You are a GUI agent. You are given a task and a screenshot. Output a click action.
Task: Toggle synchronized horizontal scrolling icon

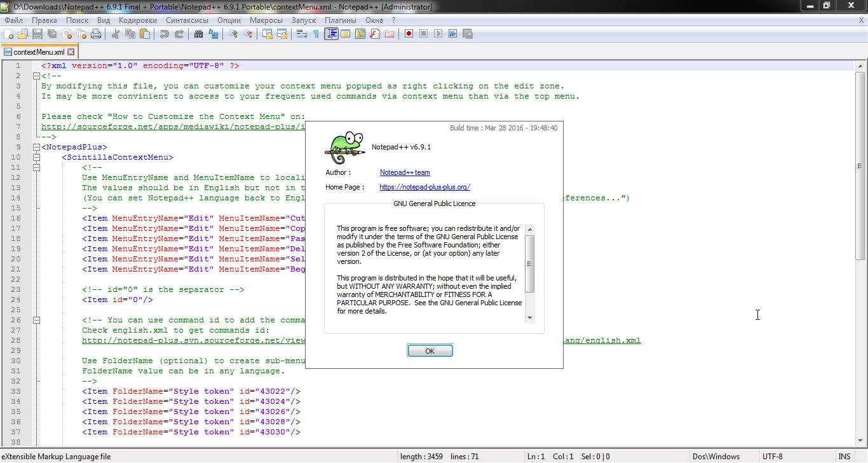(x=283, y=34)
